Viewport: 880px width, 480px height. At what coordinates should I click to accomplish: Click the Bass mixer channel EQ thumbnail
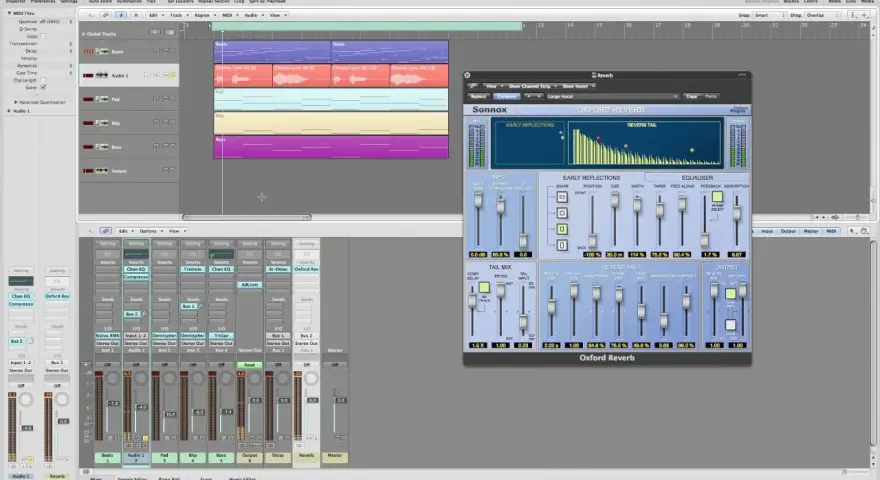221,254
